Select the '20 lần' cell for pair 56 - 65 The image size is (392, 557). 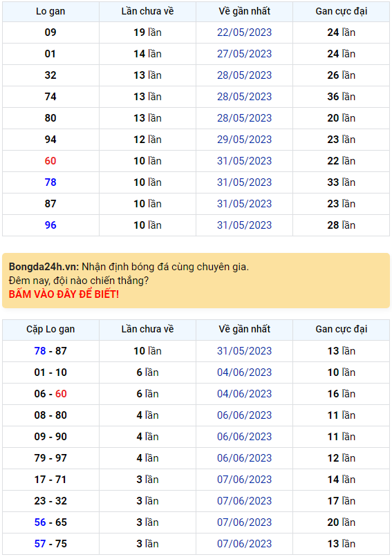coord(341,522)
